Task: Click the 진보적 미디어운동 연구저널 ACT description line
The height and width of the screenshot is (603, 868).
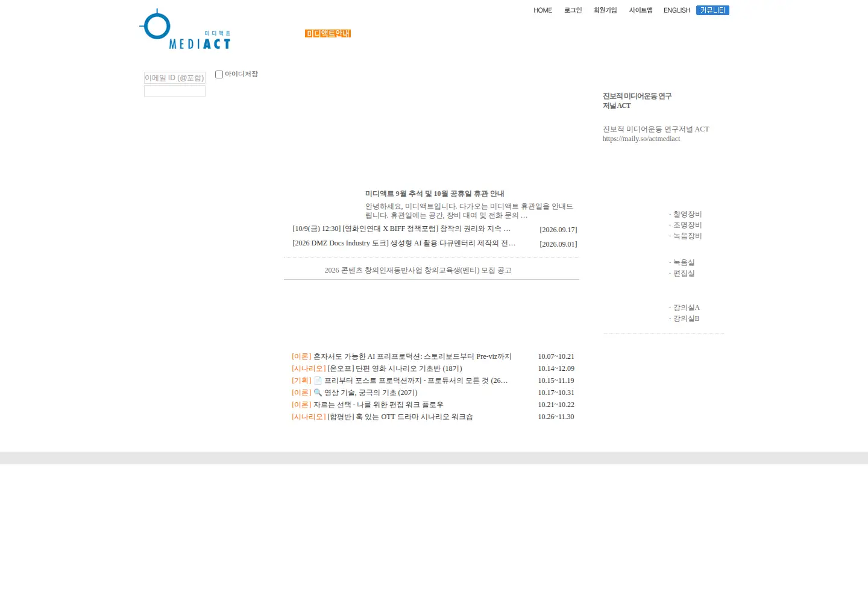Action: click(656, 129)
